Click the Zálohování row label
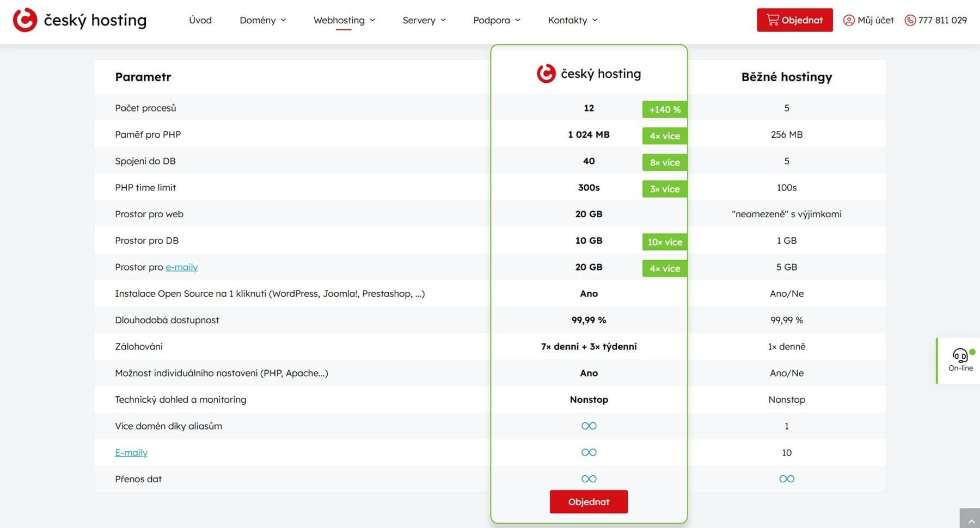Screen dimensions: 980x528 pos(139,347)
